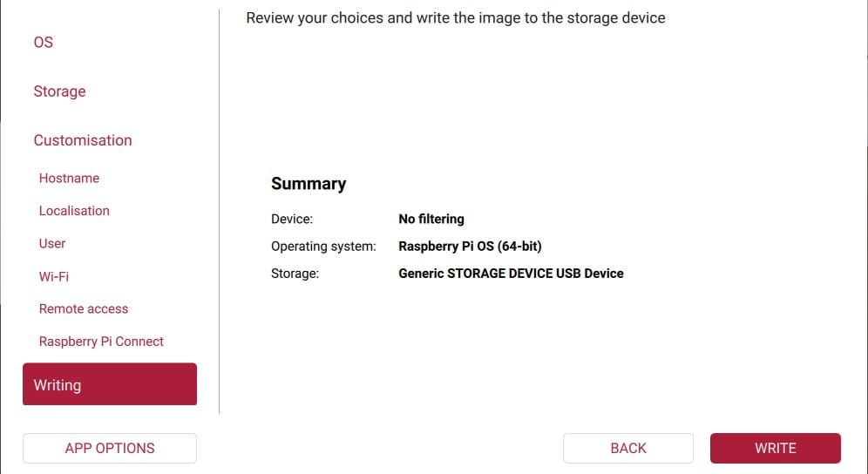Select the highlighted Writing step
Viewport: 868px width, 474px height.
pos(110,384)
